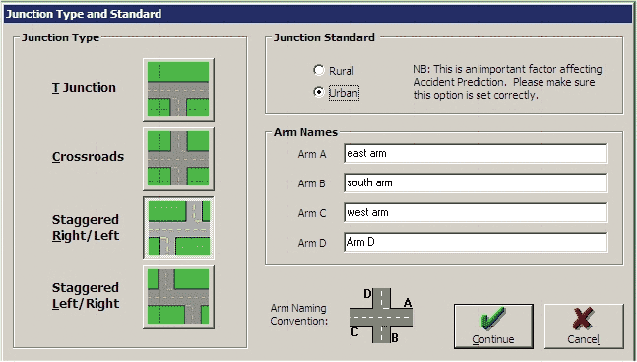The height and width of the screenshot is (362, 637).
Task: Choose the Crossroads junction icon
Action: [x=179, y=158]
